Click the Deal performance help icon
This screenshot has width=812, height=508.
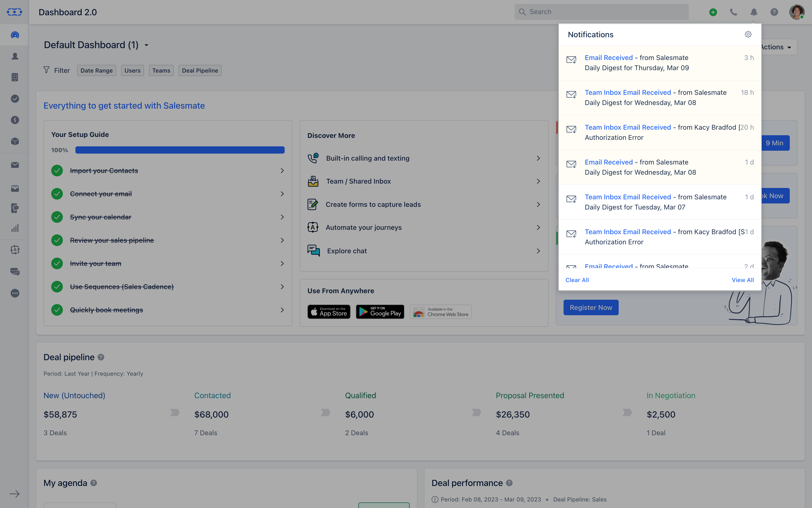point(509,483)
